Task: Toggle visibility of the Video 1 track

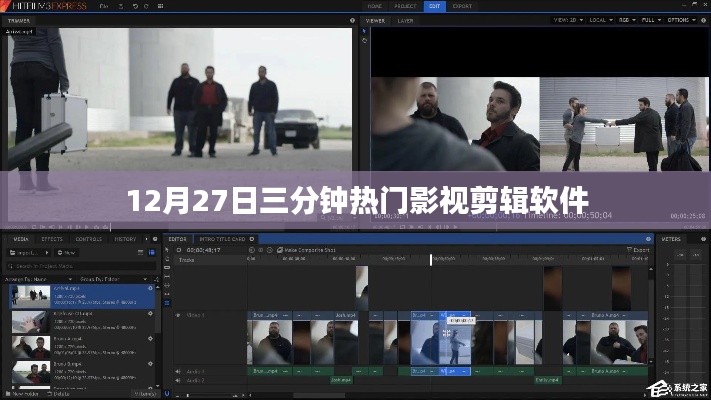Action: pyautogui.click(x=179, y=316)
